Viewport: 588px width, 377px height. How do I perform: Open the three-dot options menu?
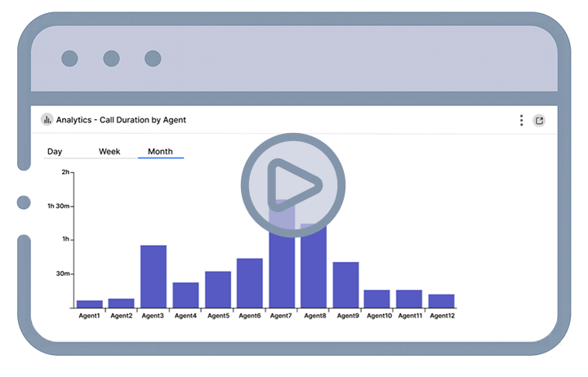(521, 121)
